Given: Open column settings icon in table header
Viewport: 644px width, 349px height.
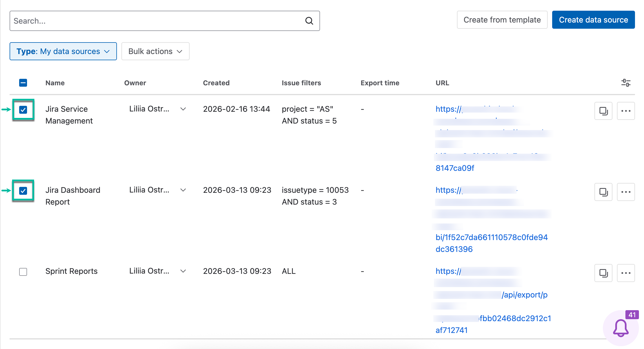Looking at the screenshot, I should (x=626, y=83).
